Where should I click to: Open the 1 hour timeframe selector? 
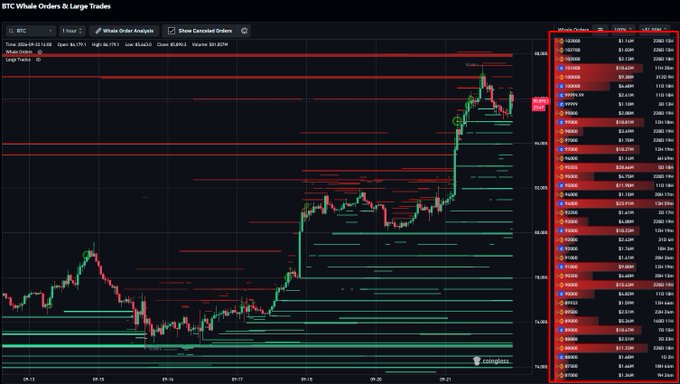(x=72, y=31)
